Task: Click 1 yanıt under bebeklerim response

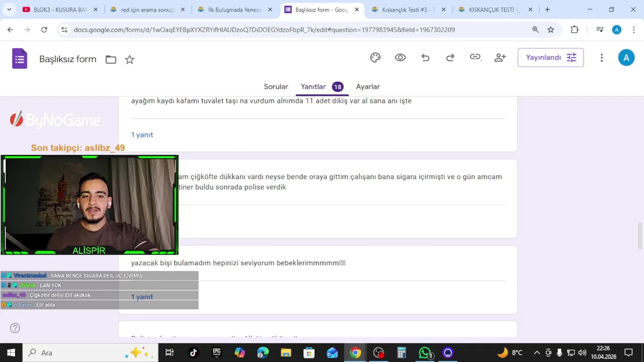Action: click(x=142, y=297)
